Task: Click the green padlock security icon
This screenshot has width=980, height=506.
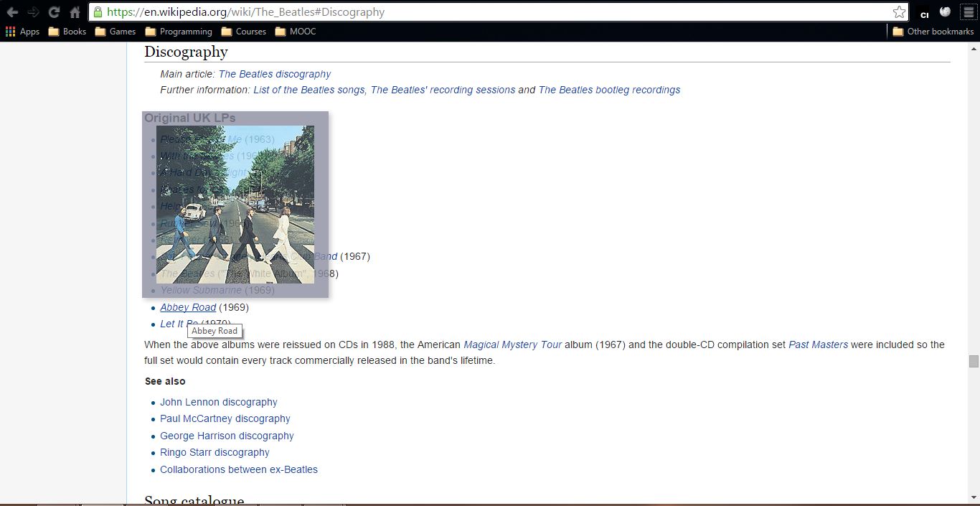Action: (x=98, y=11)
